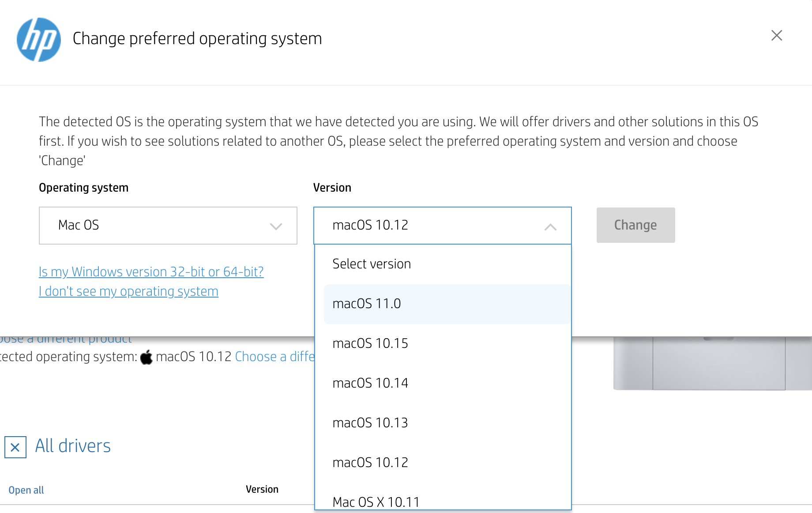Open 'Is my Windows version 32-bit or 64-bit?' link
This screenshot has height=513, width=812.
coord(151,272)
